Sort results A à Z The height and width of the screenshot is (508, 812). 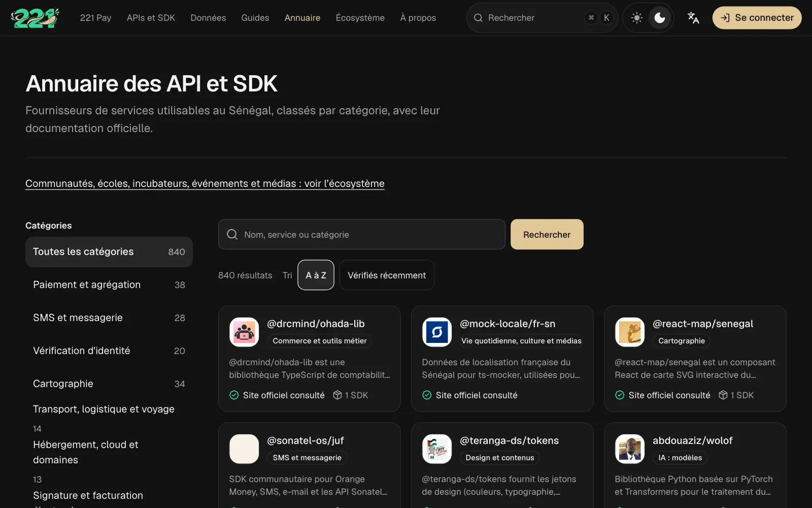[x=316, y=275]
